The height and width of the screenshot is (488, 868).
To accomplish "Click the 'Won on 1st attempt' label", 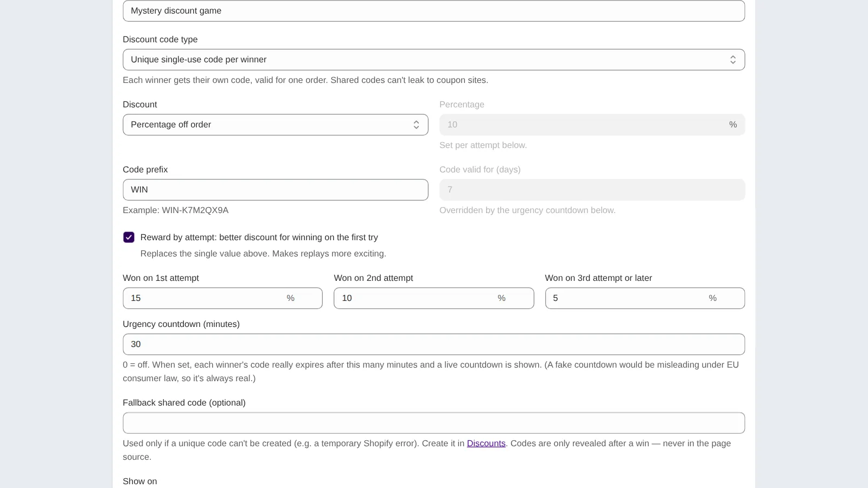I will pyautogui.click(x=161, y=278).
